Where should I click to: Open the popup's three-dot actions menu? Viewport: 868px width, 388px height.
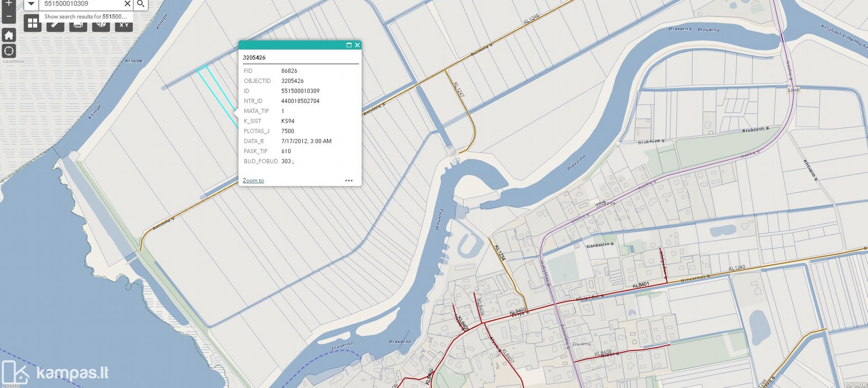point(349,181)
